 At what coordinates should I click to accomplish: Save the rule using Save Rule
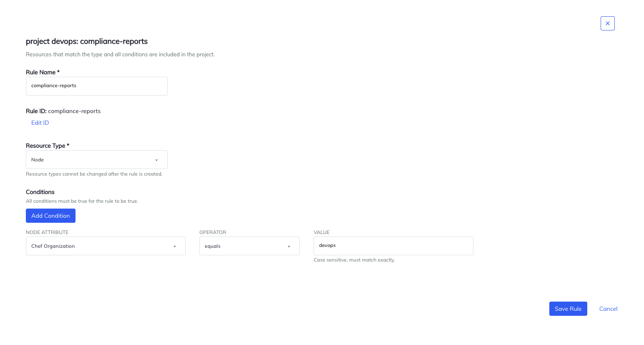[568, 309]
